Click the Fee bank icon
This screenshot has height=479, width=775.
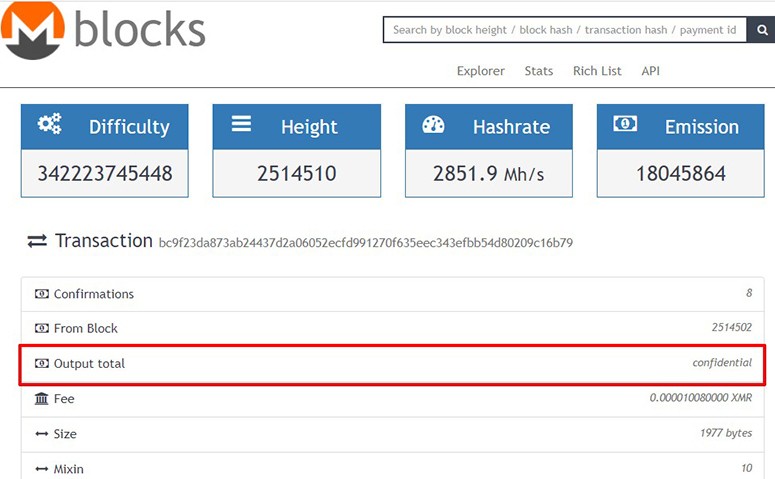[41, 399]
